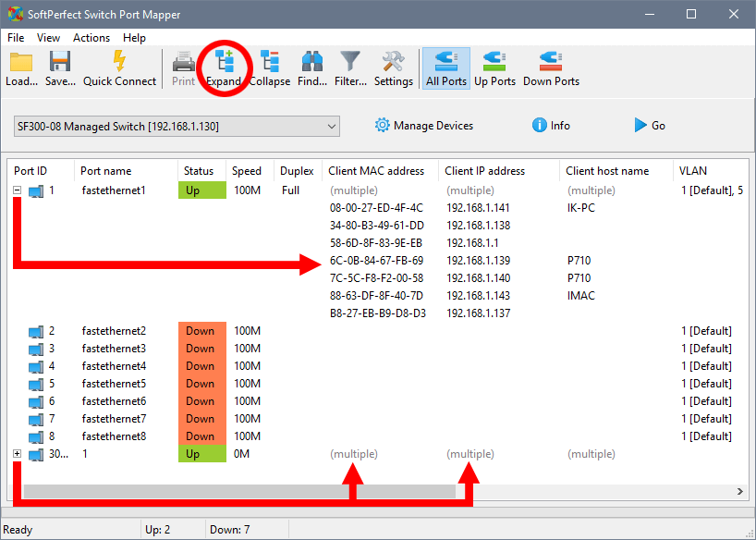Image resolution: width=756 pixels, height=540 pixels.
Task: Sort by Speed column header
Action: (250, 171)
